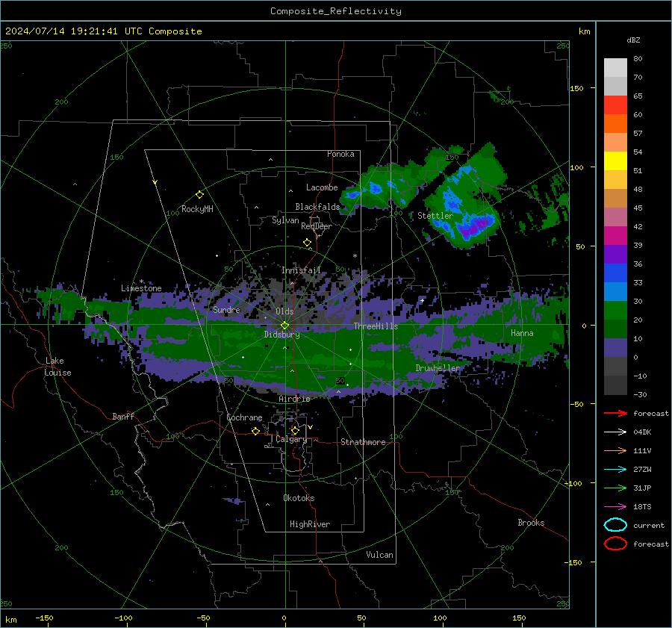Viewport: 672px width, 628px height.
Task: Click the Sundre label
Action: 226,309
